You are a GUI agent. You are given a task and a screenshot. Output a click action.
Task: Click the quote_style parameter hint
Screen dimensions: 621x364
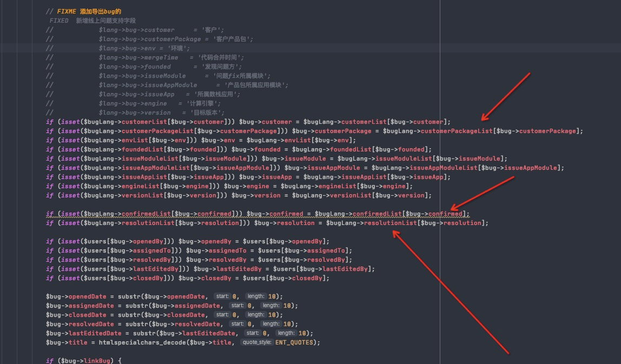tap(257, 342)
